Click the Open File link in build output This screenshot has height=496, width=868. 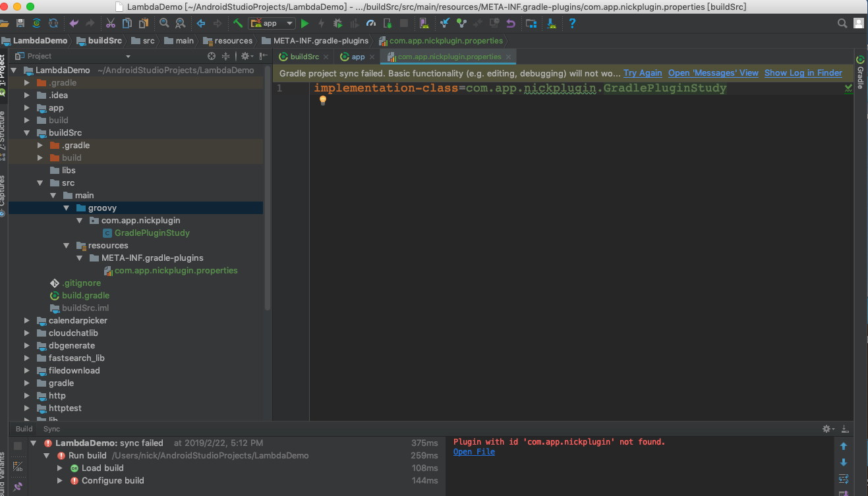[474, 452]
